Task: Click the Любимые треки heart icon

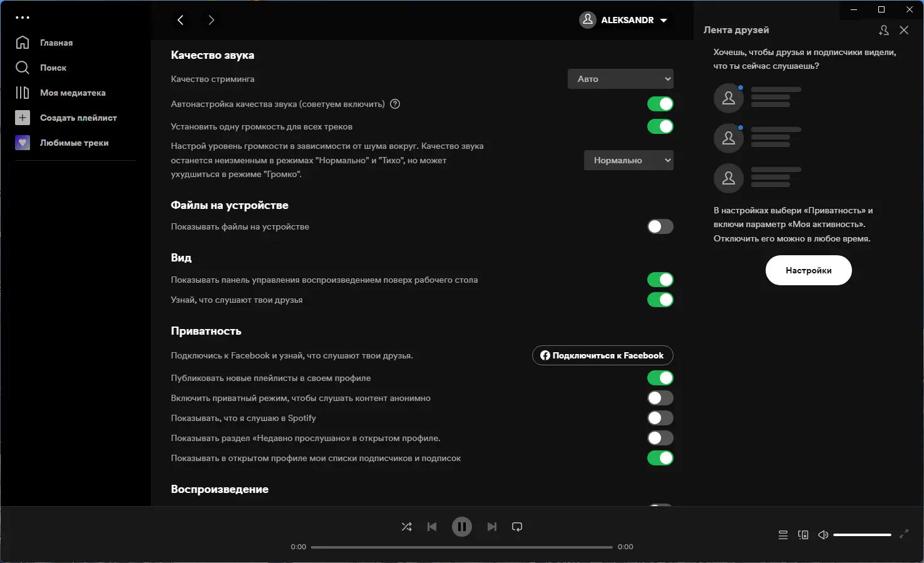Action: coord(23,143)
